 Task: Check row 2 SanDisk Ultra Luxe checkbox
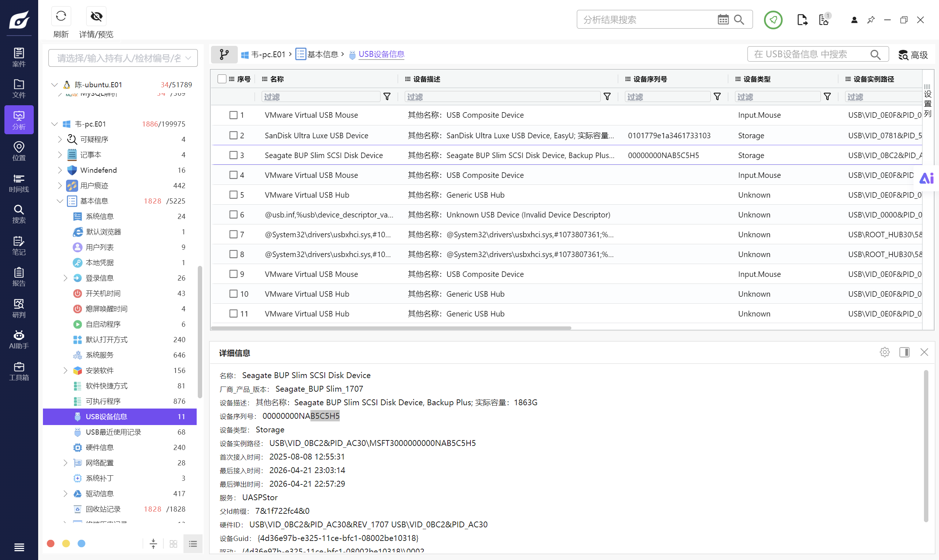[233, 135]
